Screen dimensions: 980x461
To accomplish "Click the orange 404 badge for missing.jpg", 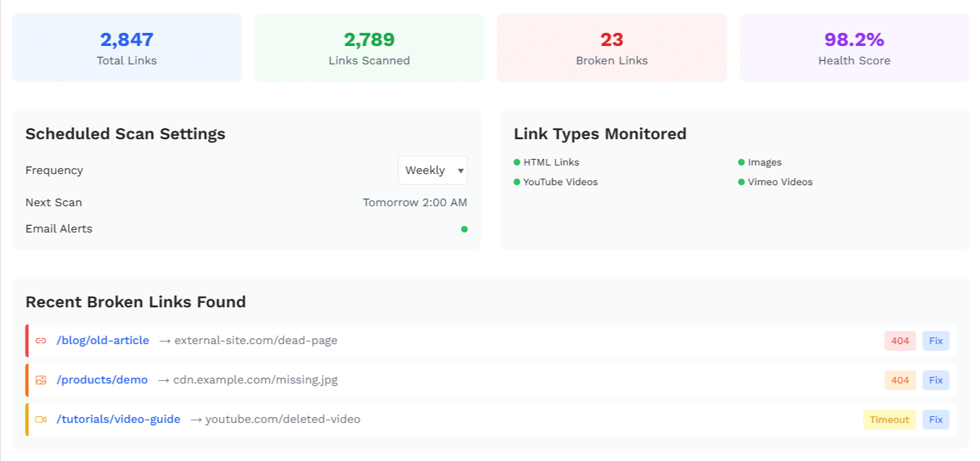I will coord(899,380).
